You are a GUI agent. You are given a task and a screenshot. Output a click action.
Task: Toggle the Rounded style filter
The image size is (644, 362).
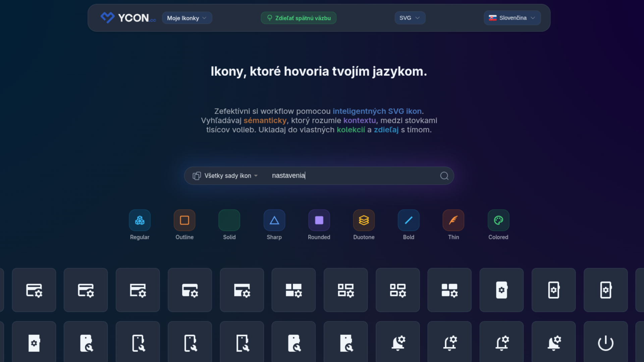click(x=319, y=220)
